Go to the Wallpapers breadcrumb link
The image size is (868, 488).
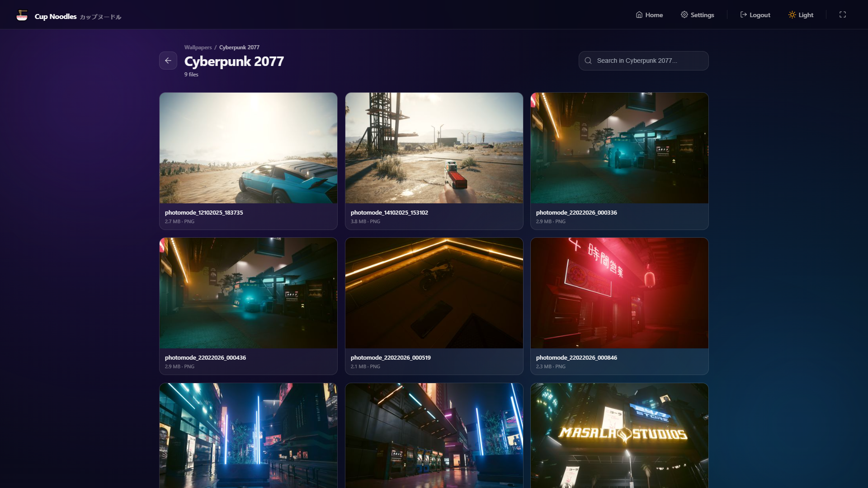[x=198, y=47]
